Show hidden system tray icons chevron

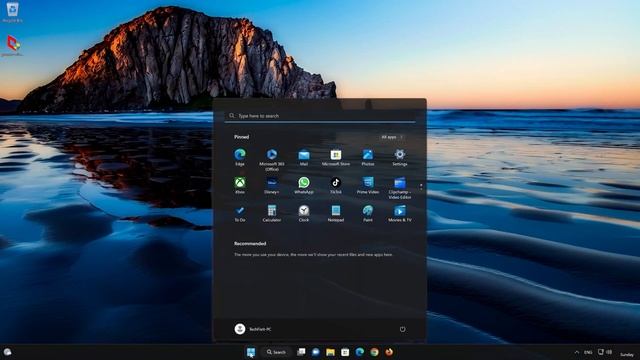[576, 352]
